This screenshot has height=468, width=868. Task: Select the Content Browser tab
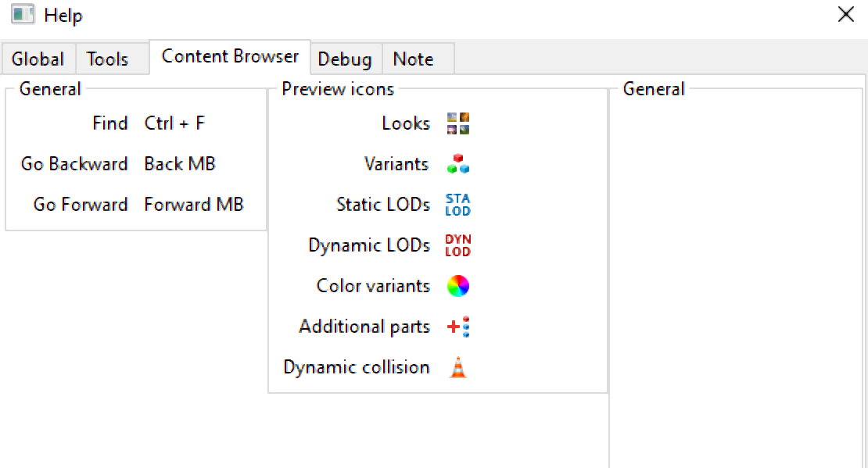pos(230,57)
